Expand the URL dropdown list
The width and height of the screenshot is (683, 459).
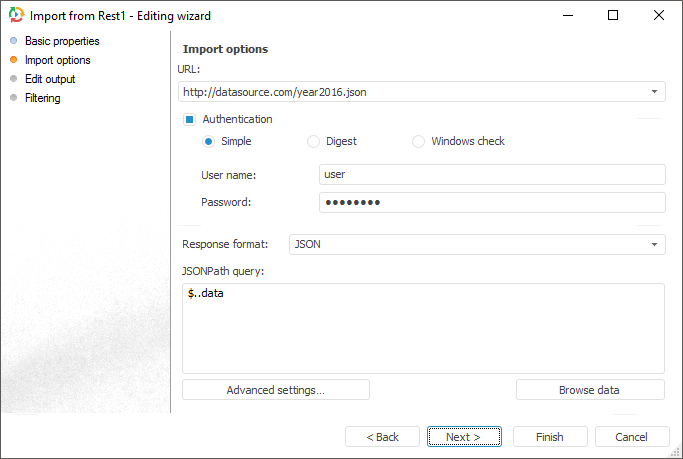(654, 92)
